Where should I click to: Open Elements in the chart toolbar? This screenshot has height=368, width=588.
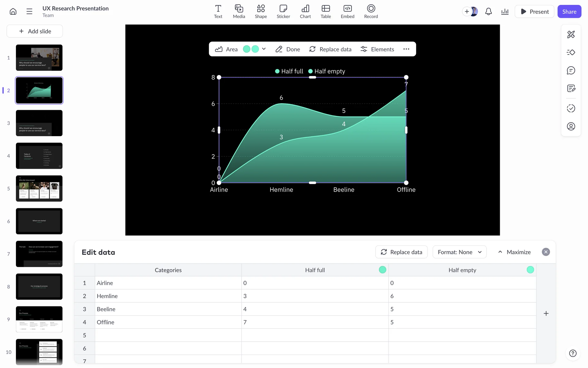[377, 49]
